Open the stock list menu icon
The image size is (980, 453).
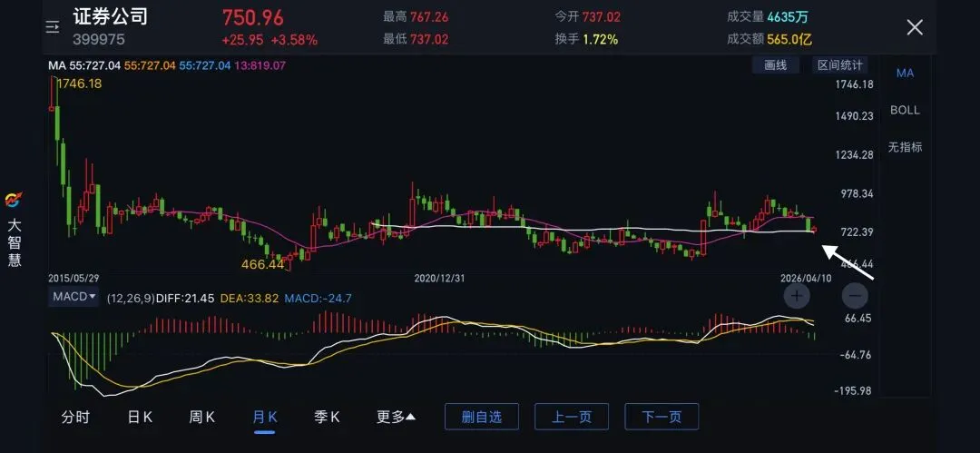pos(53,26)
